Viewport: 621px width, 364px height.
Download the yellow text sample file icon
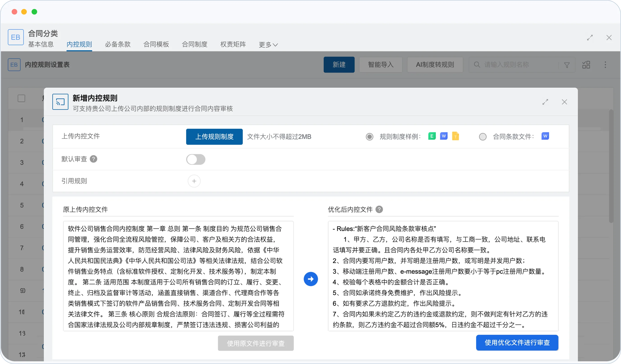tap(455, 136)
